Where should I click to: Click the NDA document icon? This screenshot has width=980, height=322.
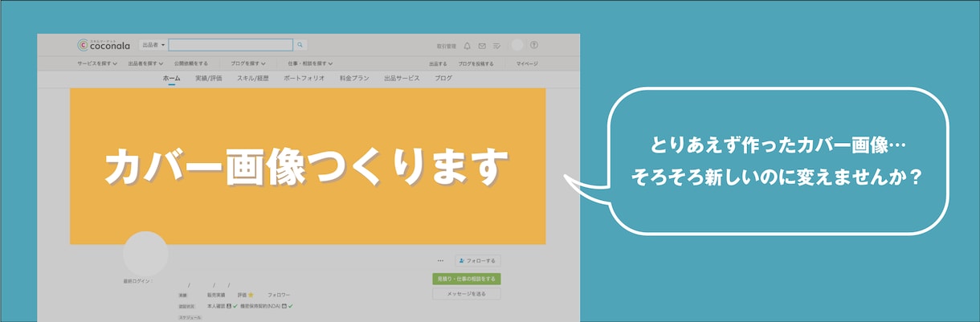point(284,306)
